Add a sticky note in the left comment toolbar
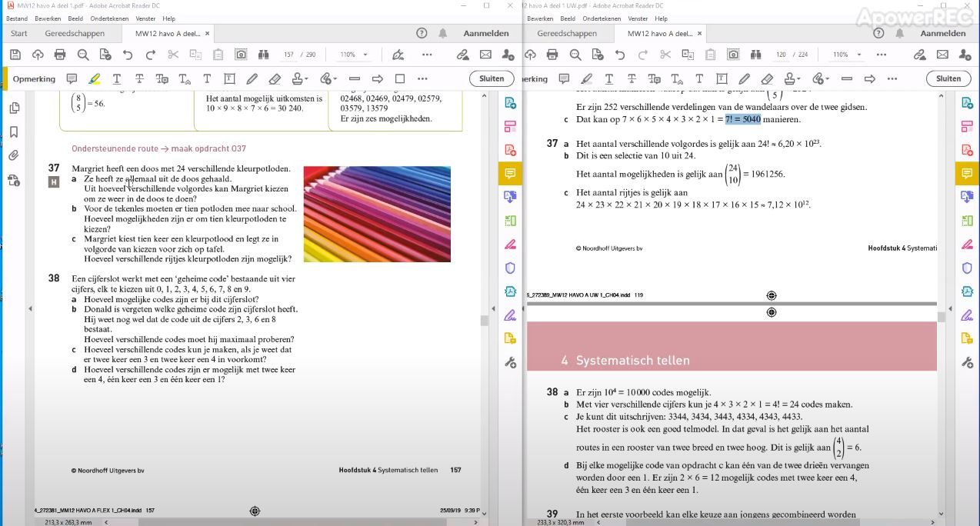The image size is (980, 526). [72, 78]
